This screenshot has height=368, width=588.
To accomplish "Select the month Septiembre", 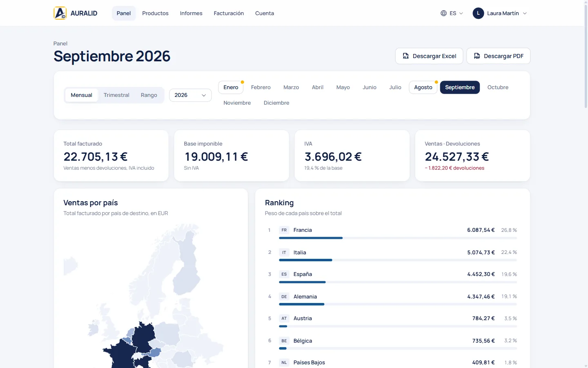I will [460, 88].
